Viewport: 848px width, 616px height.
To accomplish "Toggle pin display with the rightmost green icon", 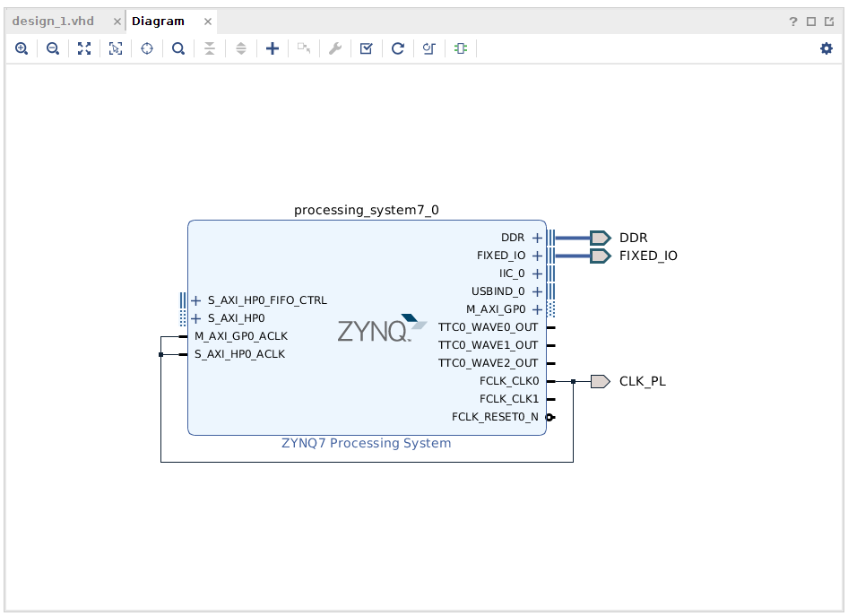I will [460, 48].
